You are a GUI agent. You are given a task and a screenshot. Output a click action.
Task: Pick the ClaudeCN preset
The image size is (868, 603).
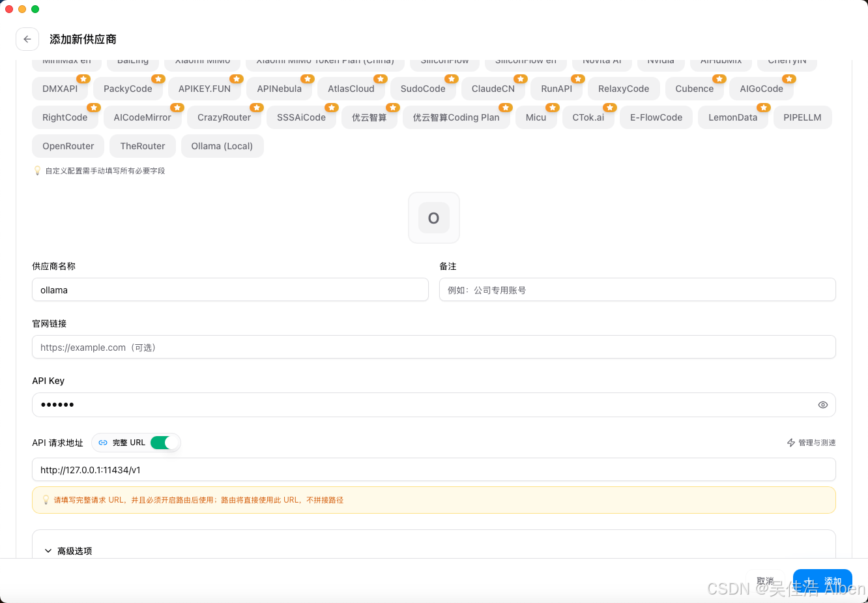[493, 89]
